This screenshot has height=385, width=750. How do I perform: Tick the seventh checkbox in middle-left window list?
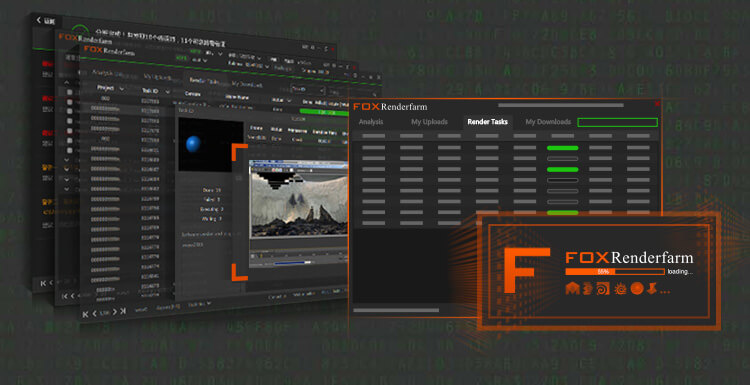click(x=70, y=150)
